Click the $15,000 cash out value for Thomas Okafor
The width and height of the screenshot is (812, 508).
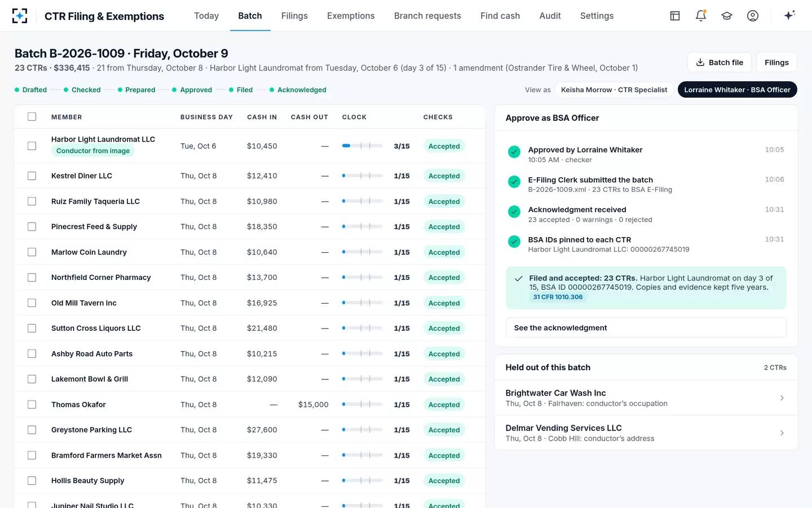pos(313,405)
